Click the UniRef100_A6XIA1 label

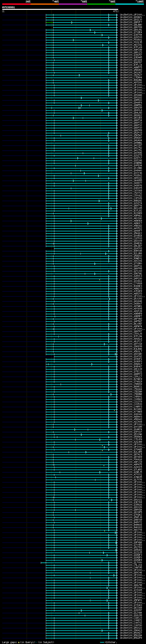(131, 45)
